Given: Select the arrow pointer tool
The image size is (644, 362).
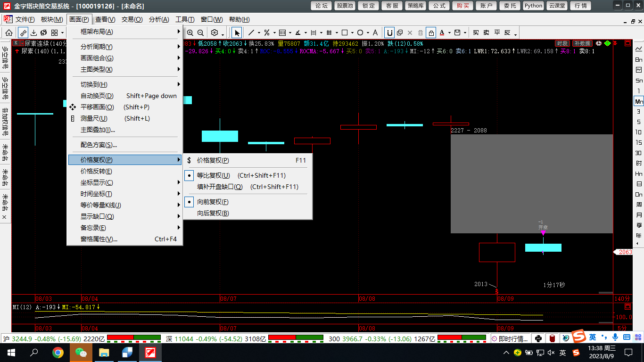Looking at the screenshot, I should [x=237, y=33].
